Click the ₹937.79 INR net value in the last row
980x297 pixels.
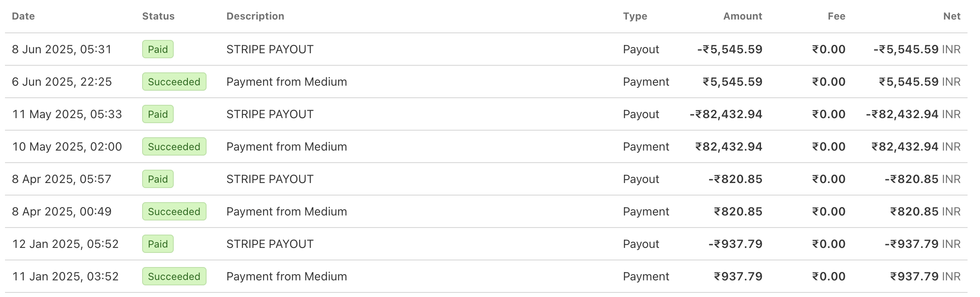coord(925,276)
